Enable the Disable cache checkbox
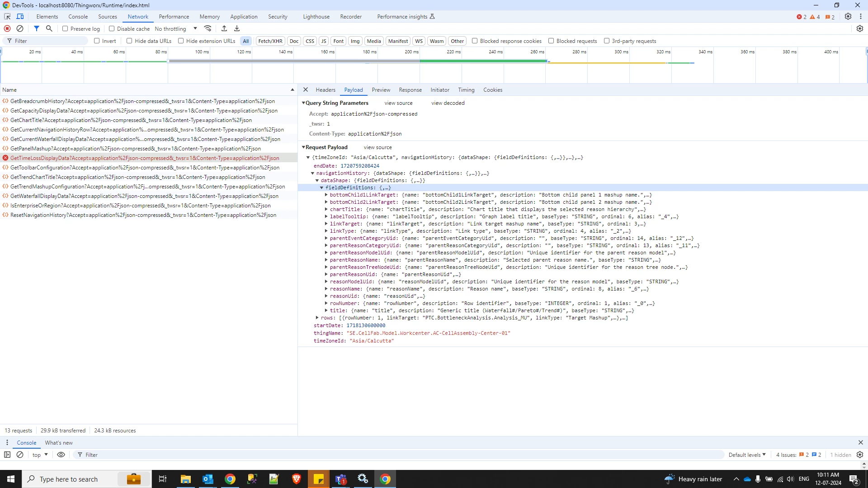Viewport: 868px width, 488px height. (112, 28)
